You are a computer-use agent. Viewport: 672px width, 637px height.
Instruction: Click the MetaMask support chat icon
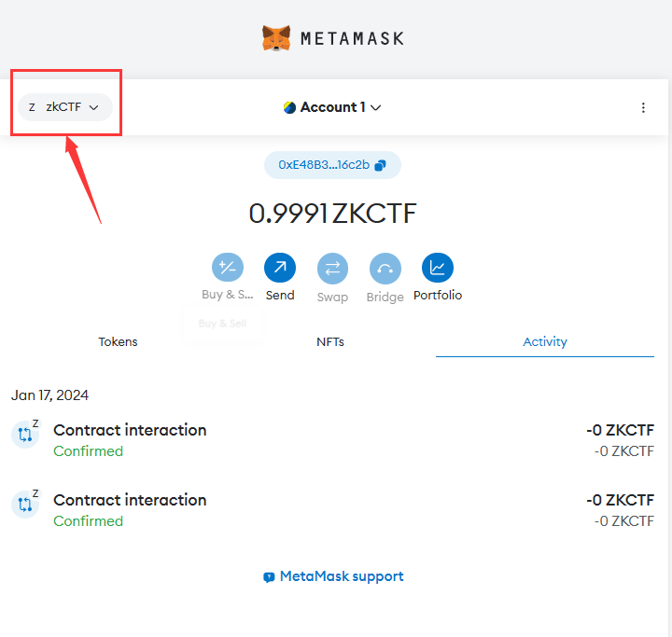[269, 577]
